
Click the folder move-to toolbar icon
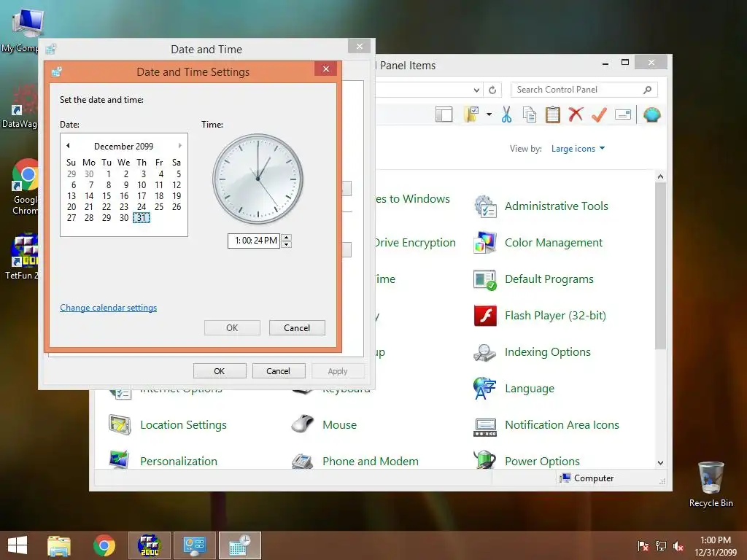click(x=471, y=114)
